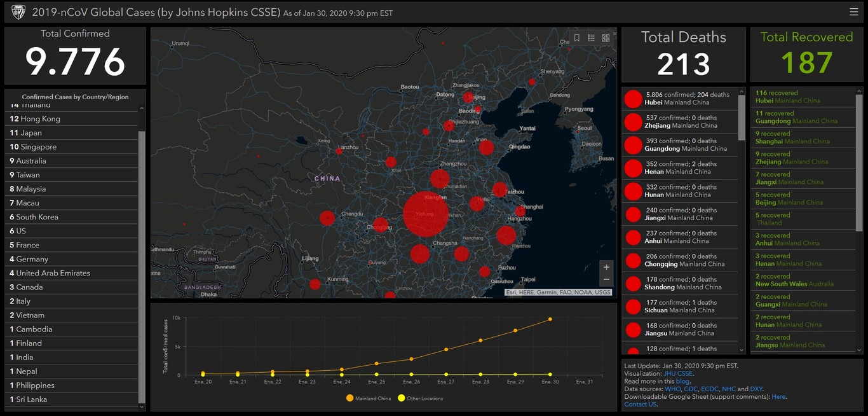
Task: Select '116 recovered Hubei' entry
Action: coord(803,97)
